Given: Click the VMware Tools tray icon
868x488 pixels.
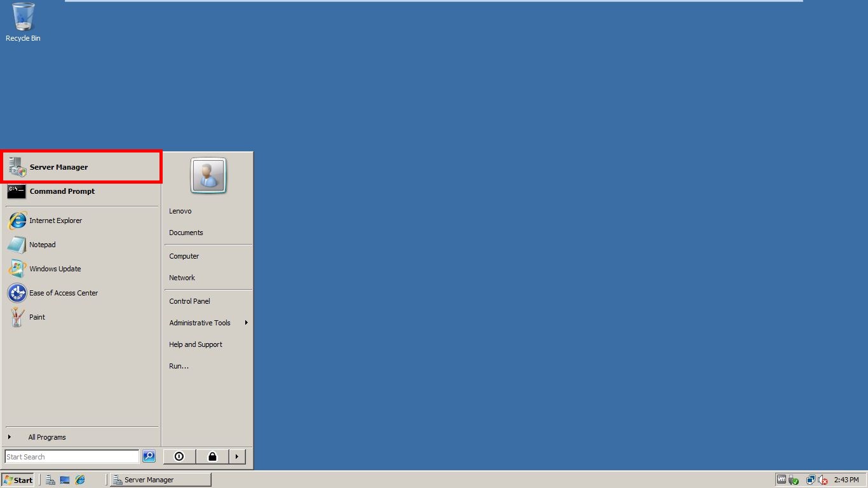Looking at the screenshot, I should (782, 480).
